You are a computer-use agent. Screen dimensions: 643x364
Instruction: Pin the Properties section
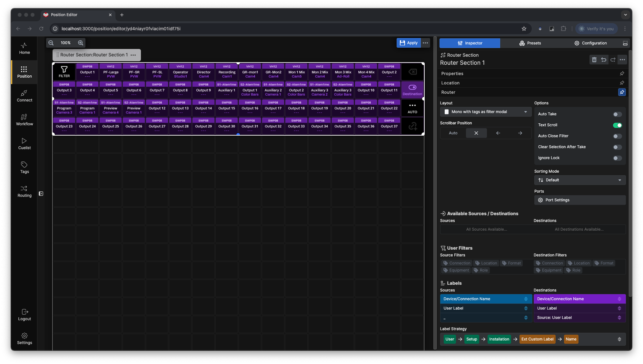coord(622,73)
